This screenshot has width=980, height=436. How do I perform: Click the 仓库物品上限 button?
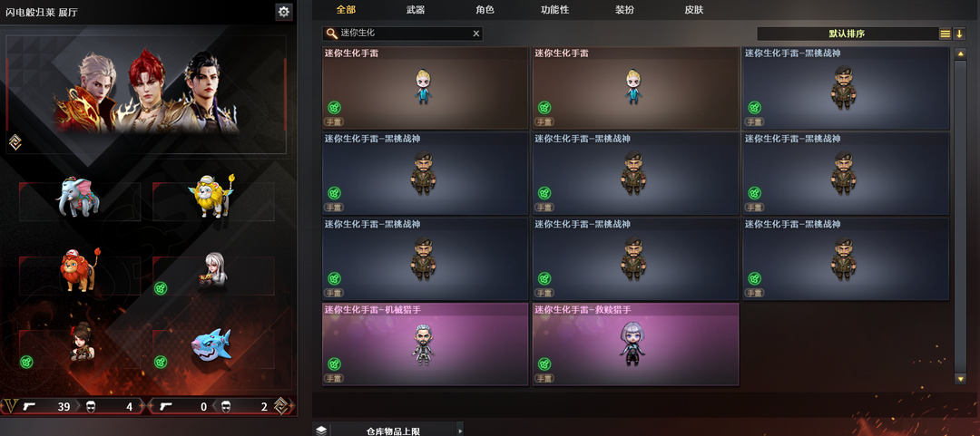pyautogui.click(x=393, y=431)
